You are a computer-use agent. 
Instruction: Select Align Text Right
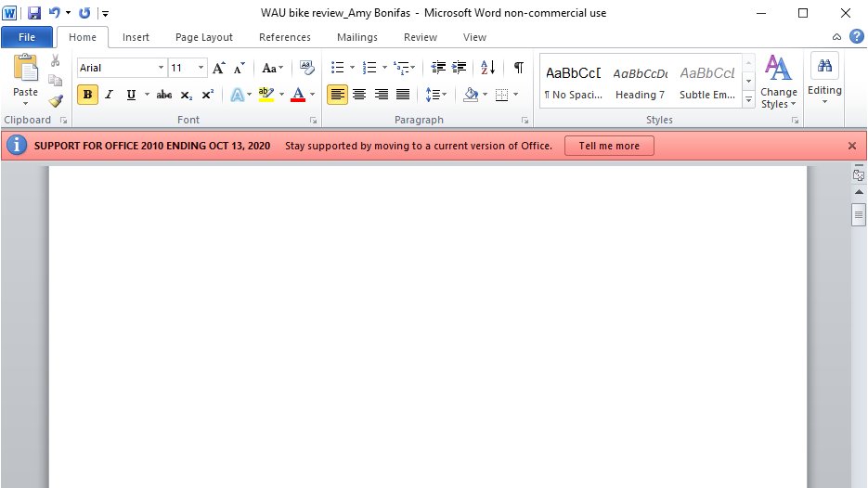(x=381, y=95)
